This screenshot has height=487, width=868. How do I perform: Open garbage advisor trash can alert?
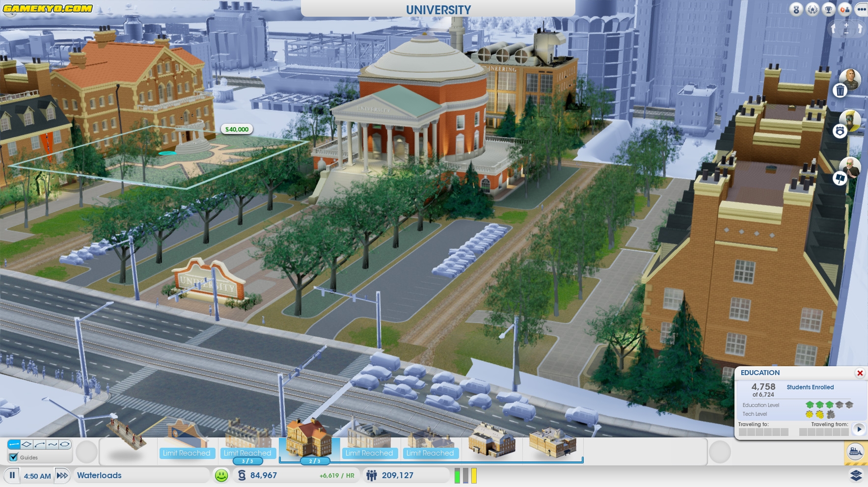click(x=840, y=91)
